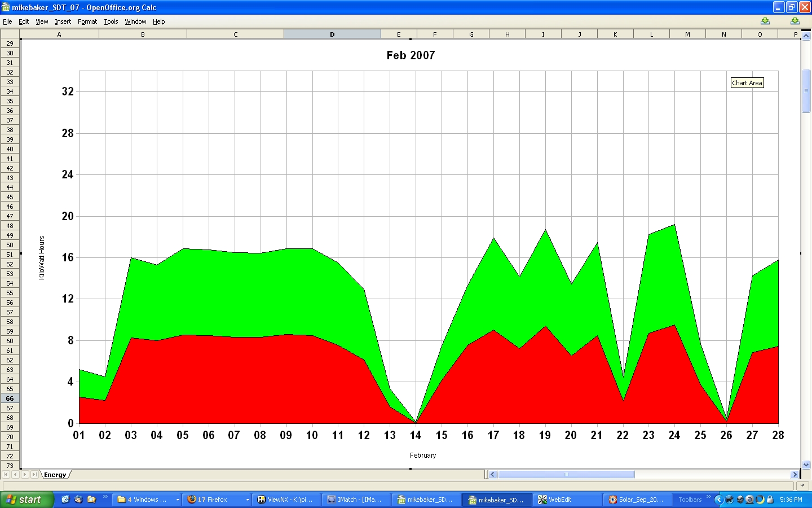Click the Windows Start button
The width and height of the screenshot is (812, 508).
click(27, 500)
